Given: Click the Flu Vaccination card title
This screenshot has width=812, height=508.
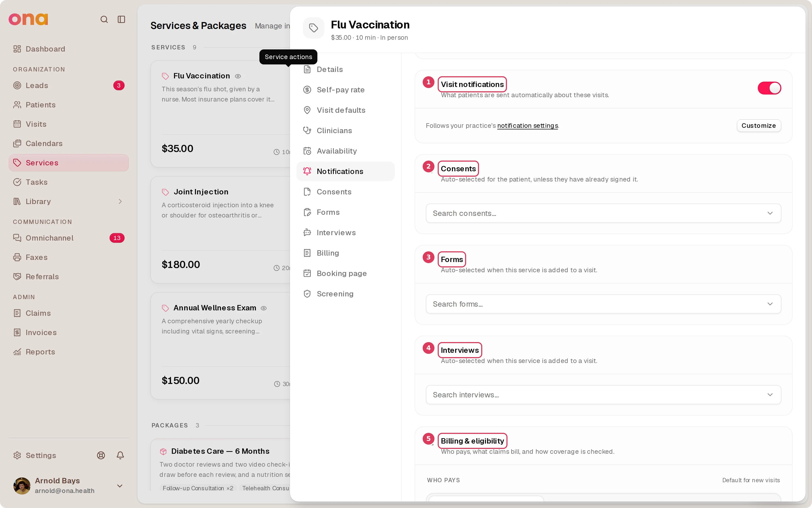Looking at the screenshot, I should 202,76.
